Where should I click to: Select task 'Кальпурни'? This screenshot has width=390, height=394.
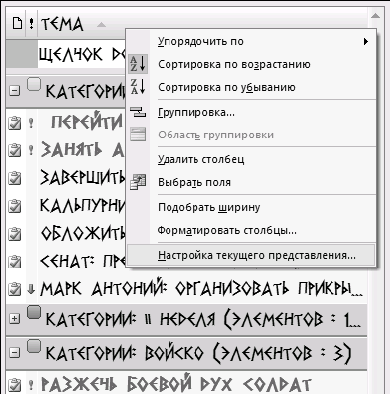click(82, 206)
